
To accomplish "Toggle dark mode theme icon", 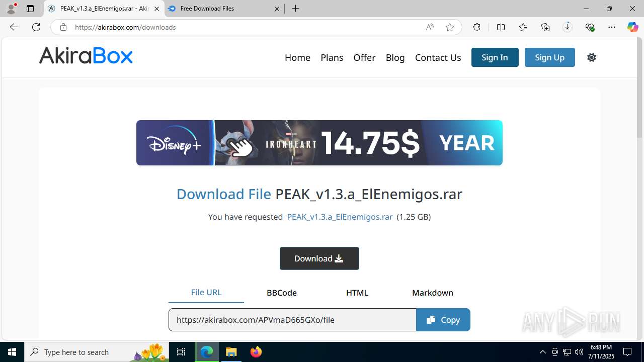I will coord(592,57).
